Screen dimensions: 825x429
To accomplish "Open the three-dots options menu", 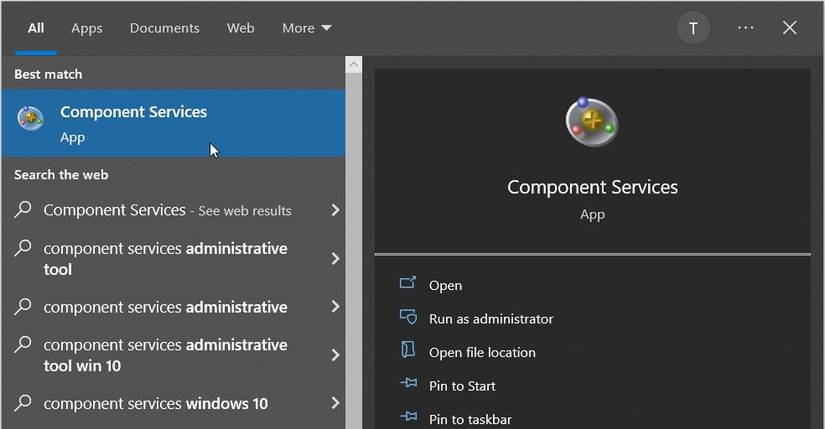I will coord(745,28).
